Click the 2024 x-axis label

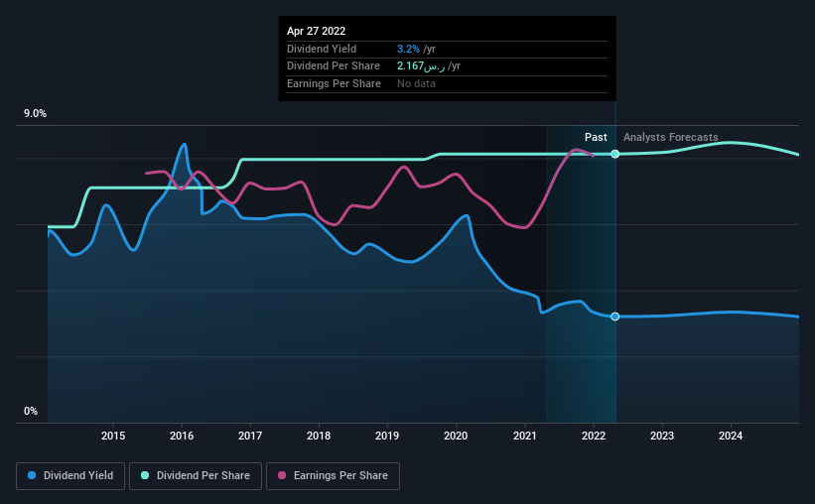click(731, 436)
